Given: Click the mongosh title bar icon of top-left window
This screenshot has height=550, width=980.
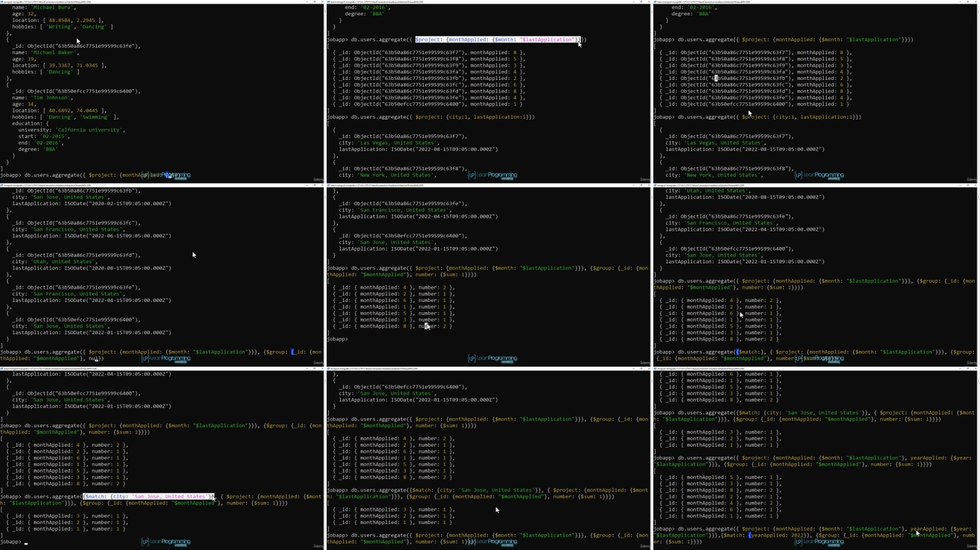Looking at the screenshot, I should click(x=2, y=2).
